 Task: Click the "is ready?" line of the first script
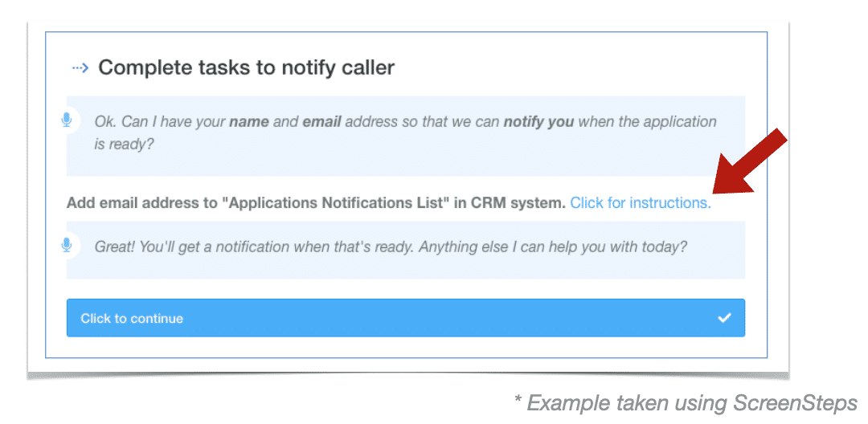tap(124, 145)
